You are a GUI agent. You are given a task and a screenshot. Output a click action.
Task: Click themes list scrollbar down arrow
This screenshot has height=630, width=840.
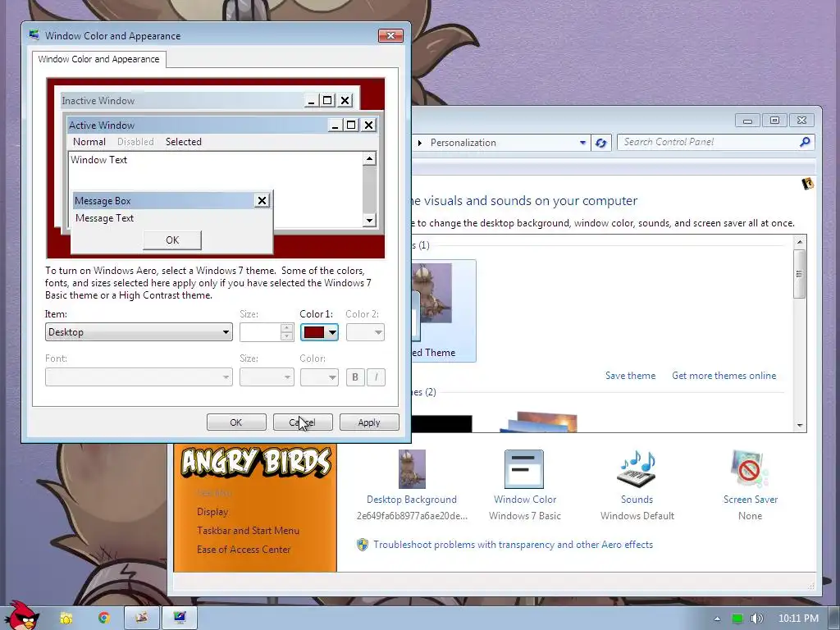(800, 426)
